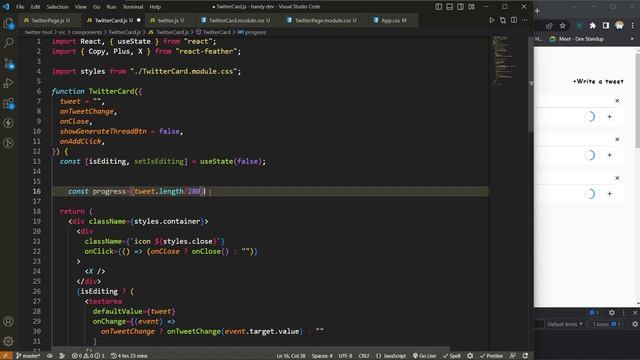The image size is (640, 360).
Task: Click the progress breadcrumb symbol
Action: click(x=252, y=32)
